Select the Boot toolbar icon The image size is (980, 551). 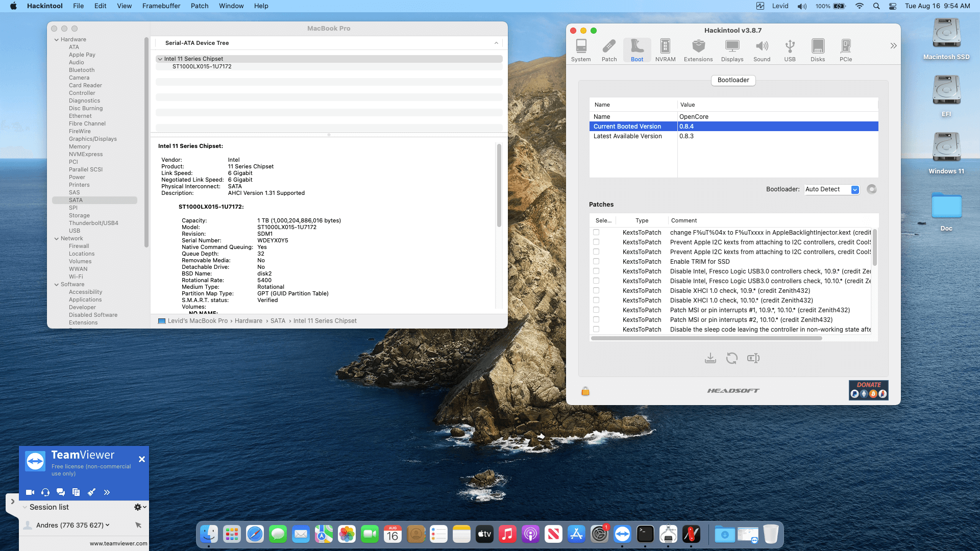click(x=637, y=51)
